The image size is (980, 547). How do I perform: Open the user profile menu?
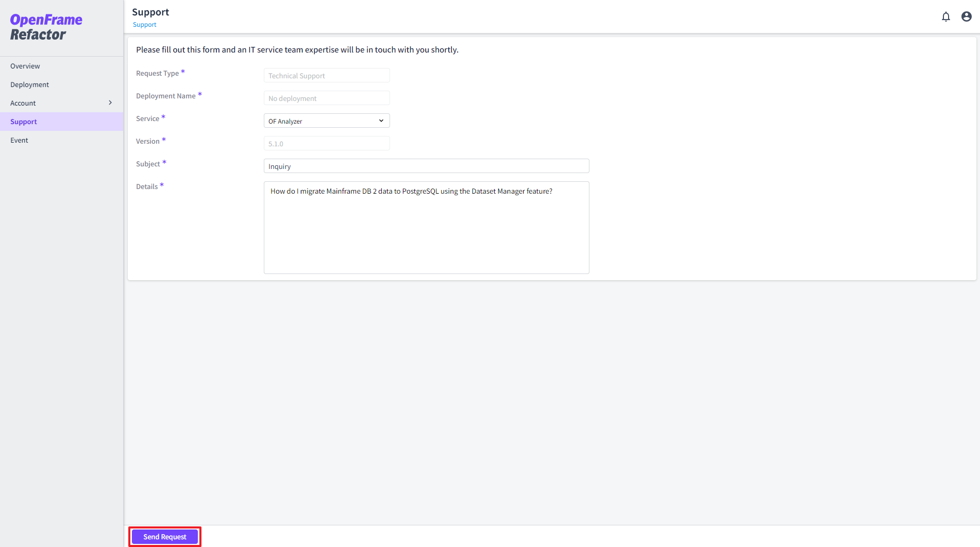click(965, 16)
